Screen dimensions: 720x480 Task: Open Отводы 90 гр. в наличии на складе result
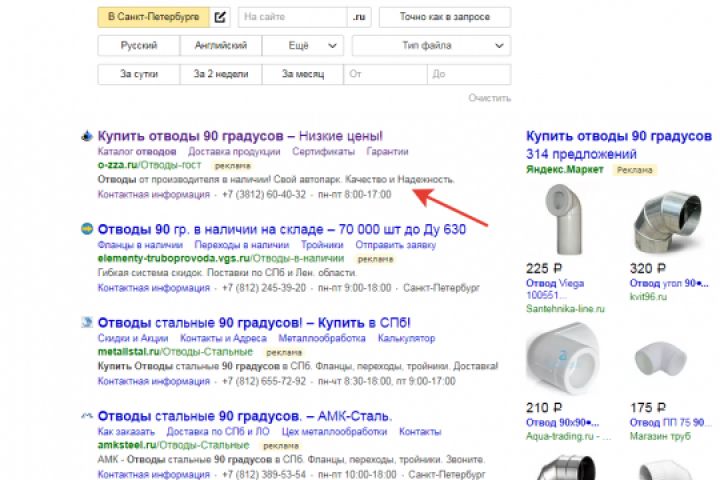[282, 229]
